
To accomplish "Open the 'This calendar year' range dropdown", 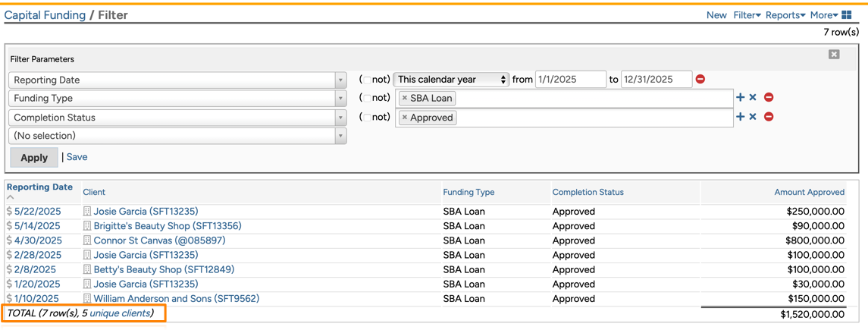I will click(451, 80).
